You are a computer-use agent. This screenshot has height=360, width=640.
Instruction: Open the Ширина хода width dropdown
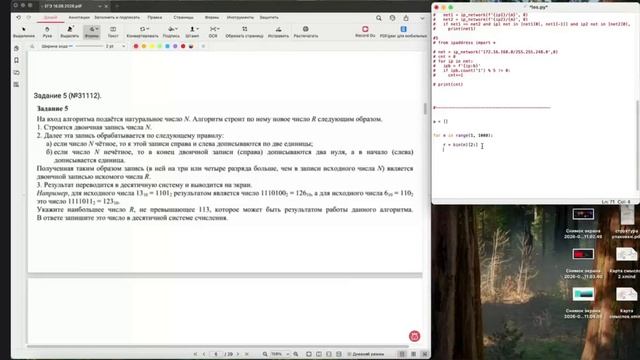[x=57, y=46]
